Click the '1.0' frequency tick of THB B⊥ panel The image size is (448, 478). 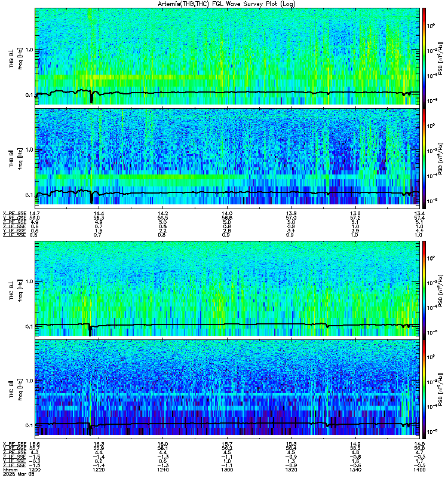point(29,50)
